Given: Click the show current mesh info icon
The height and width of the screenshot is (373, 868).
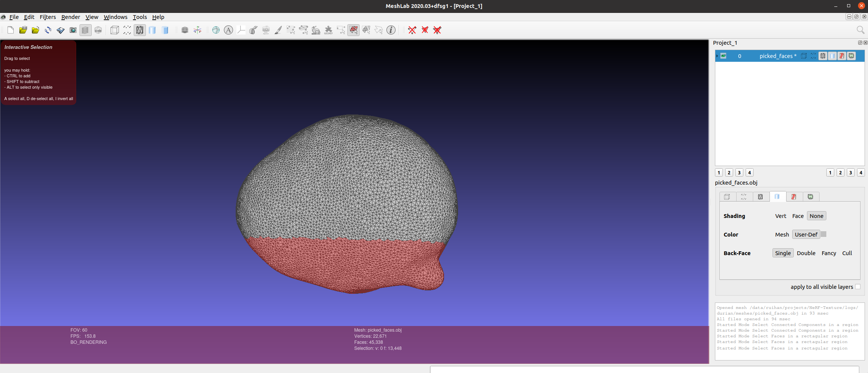Looking at the screenshot, I should click(391, 30).
